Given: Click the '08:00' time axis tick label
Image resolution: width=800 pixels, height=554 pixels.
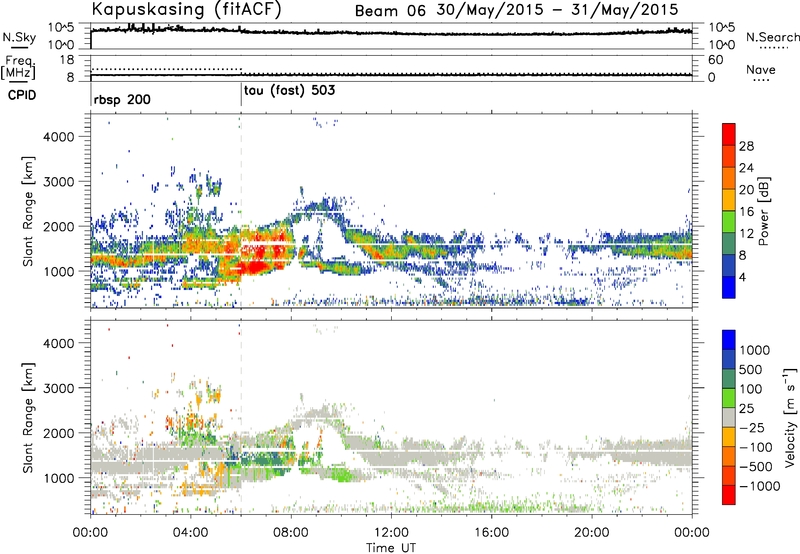Looking at the screenshot, I should (x=291, y=533).
